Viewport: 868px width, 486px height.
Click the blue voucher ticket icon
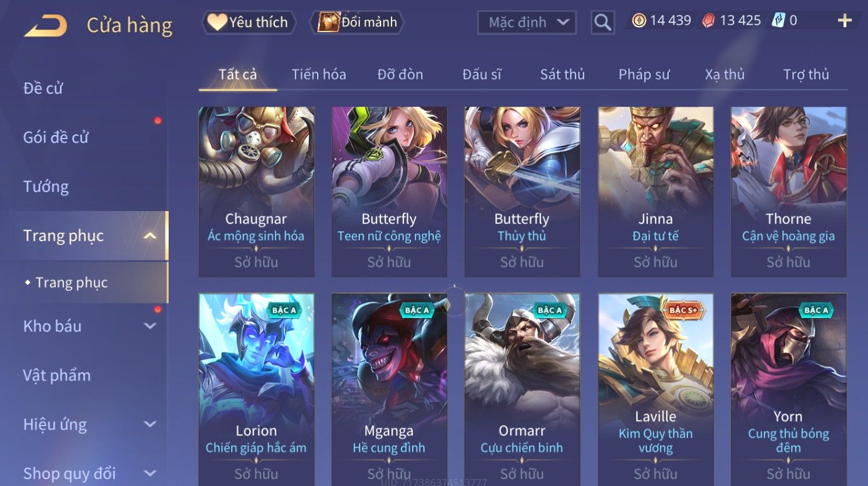coord(778,21)
